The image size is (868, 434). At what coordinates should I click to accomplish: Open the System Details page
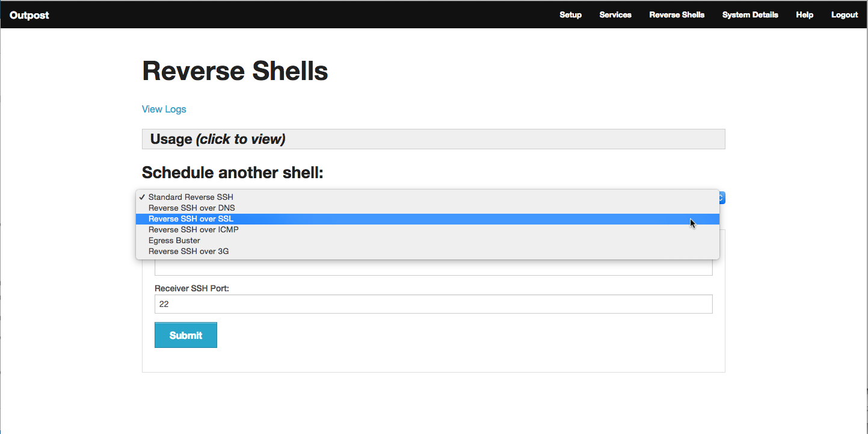tap(750, 15)
